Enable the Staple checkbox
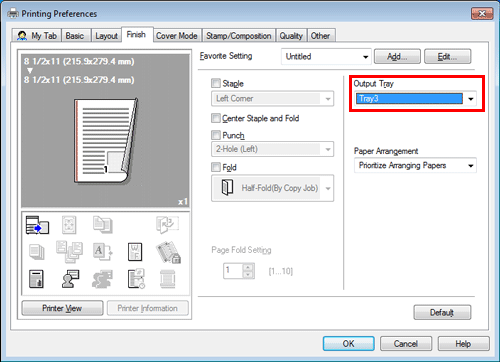The width and height of the screenshot is (500, 362). 216,83
